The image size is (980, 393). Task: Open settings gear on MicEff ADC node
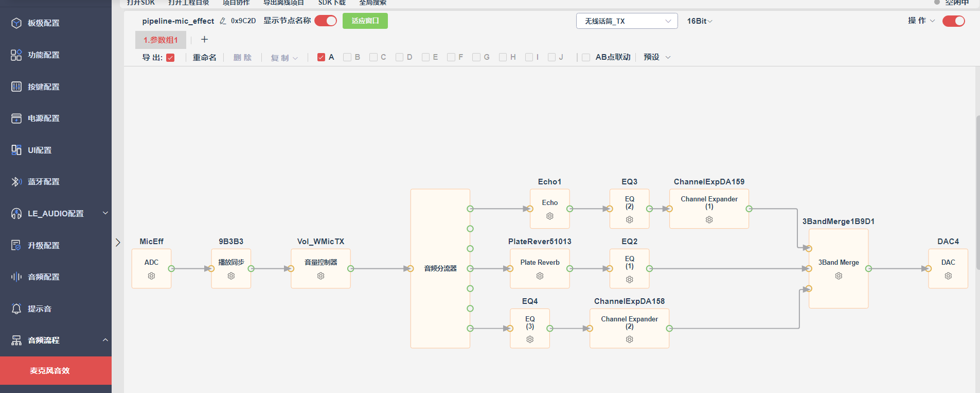pyautogui.click(x=151, y=276)
